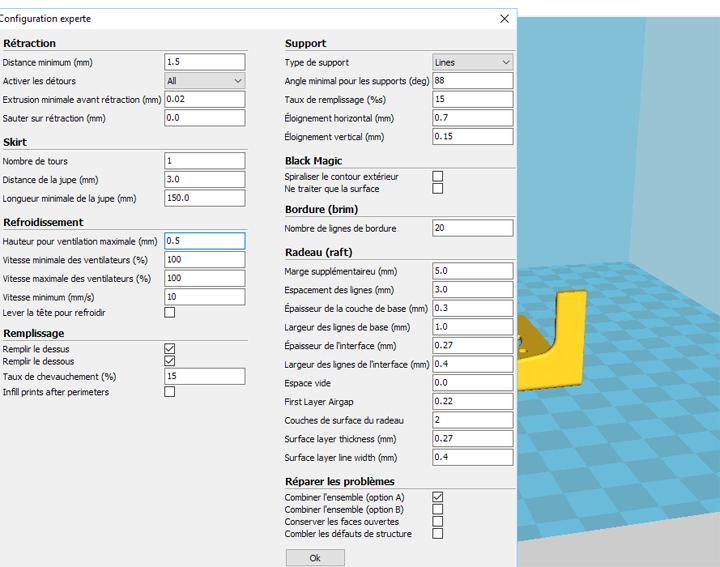Image resolution: width=720 pixels, height=567 pixels.
Task: Click Couches de surface du radeau field
Action: pos(472,420)
